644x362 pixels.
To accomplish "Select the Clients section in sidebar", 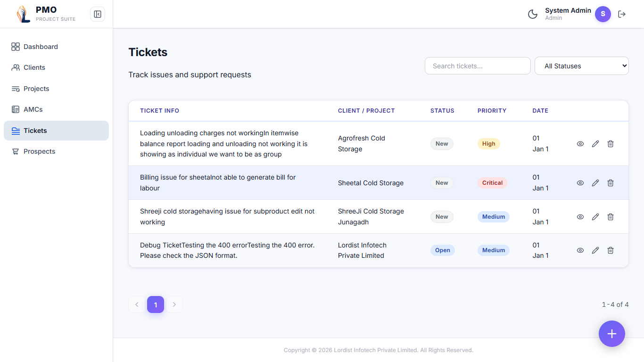I will tap(33, 67).
